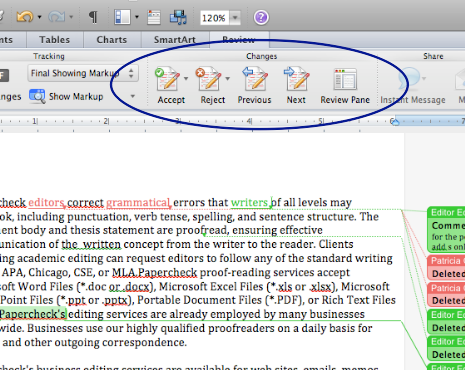This screenshot has width=465, height=370.
Task: Open the Reject dropdown arrow
Action: pyautogui.click(x=228, y=79)
